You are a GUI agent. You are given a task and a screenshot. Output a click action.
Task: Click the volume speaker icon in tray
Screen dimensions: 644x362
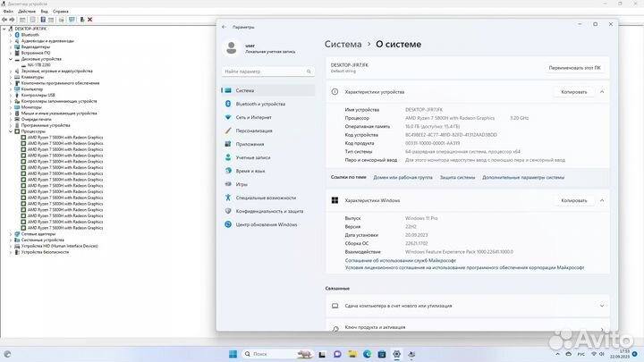point(602,354)
